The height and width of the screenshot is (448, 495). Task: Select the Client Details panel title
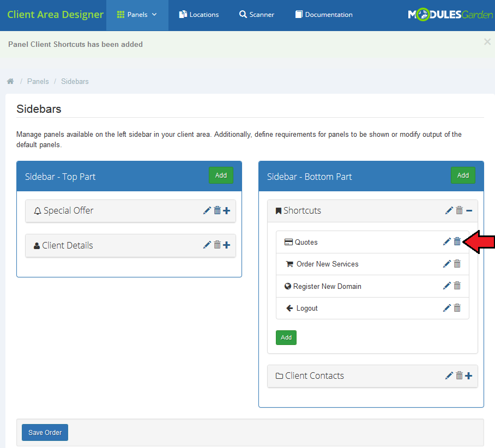[x=68, y=245]
